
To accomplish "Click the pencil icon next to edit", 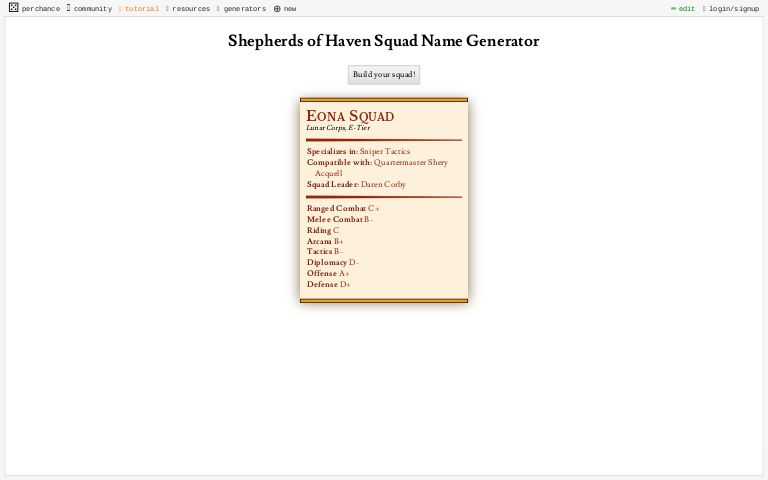I will click(674, 9).
